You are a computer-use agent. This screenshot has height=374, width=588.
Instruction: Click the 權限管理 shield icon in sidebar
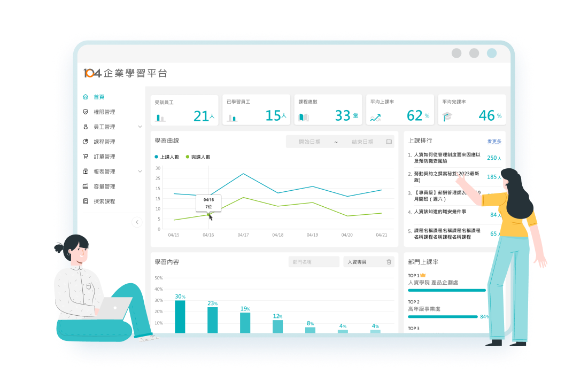tap(86, 112)
